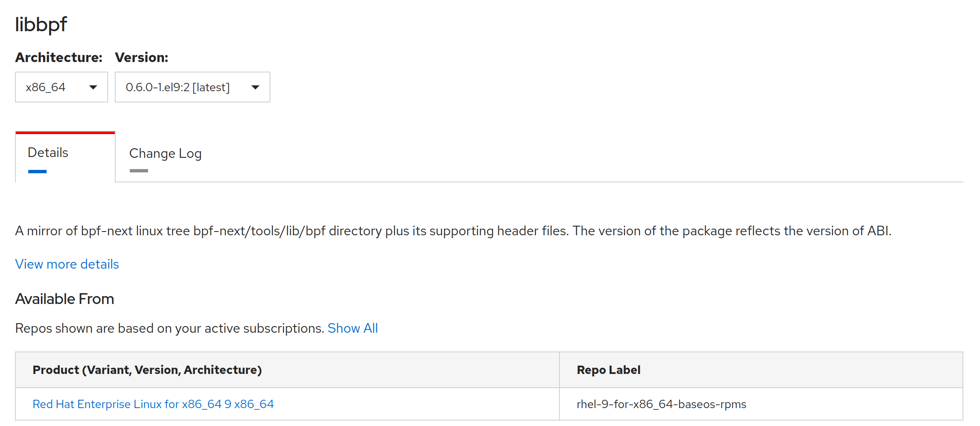The image size is (980, 426).
Task: Switch to the Change Log tab
Action: tap(165, 153)
